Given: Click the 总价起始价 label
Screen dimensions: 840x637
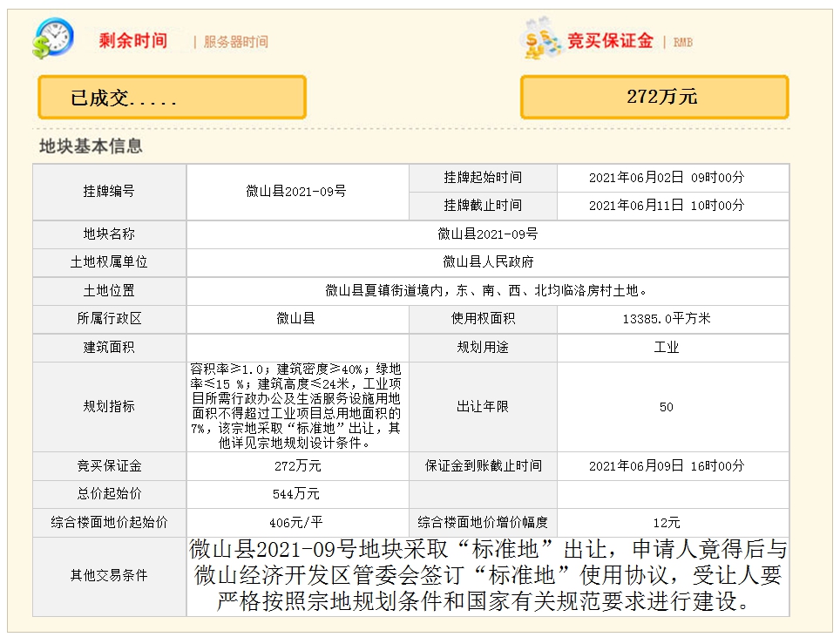Looking at the screenshot, I should pos(109,494).
